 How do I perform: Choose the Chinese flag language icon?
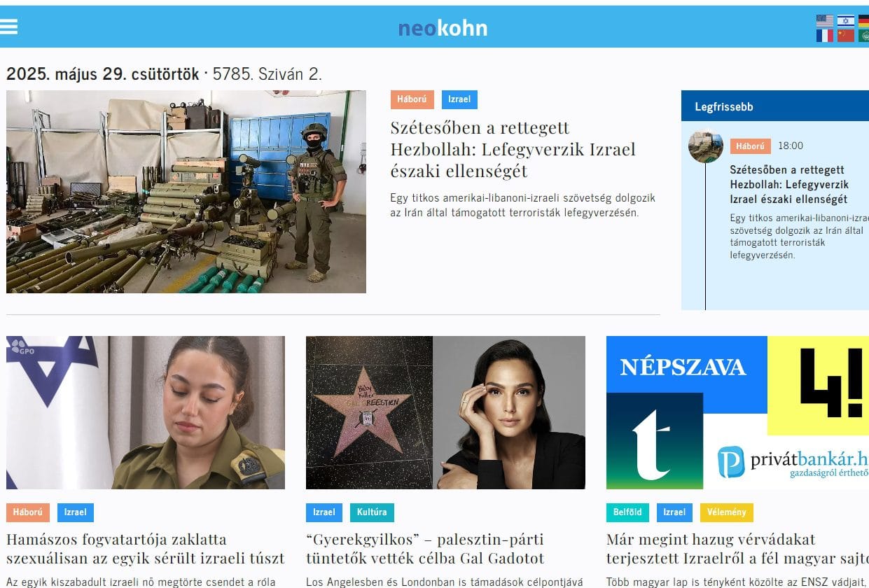pyautogui.click(x=846, y=35)
